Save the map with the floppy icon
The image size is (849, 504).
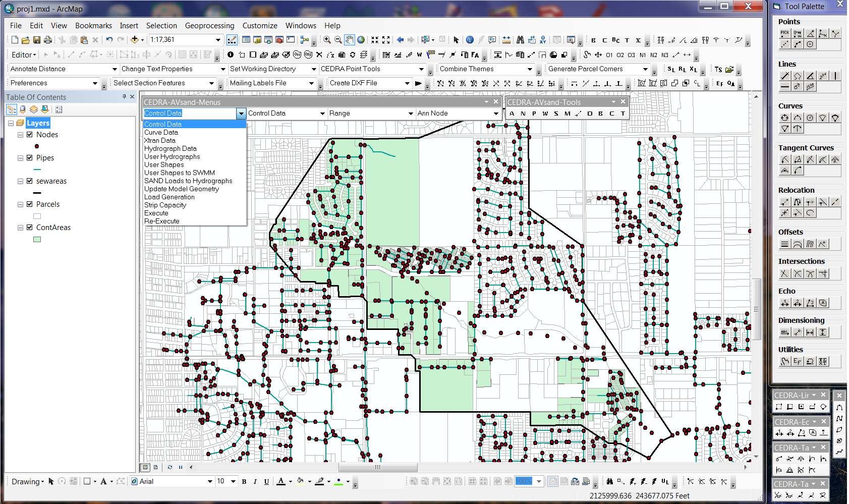pos(37,40)
